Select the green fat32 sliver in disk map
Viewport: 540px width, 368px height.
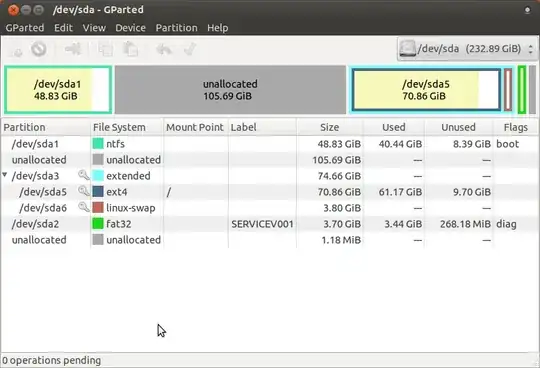522,90
